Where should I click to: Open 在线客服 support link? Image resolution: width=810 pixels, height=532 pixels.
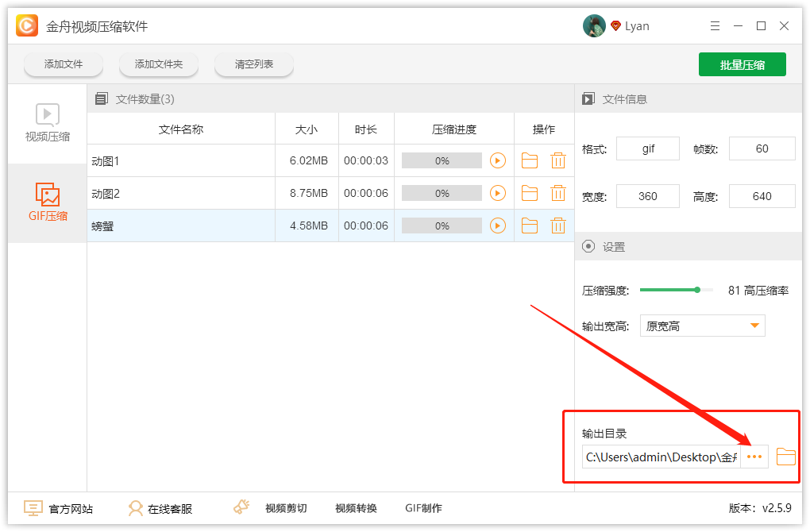click(160, 509)
